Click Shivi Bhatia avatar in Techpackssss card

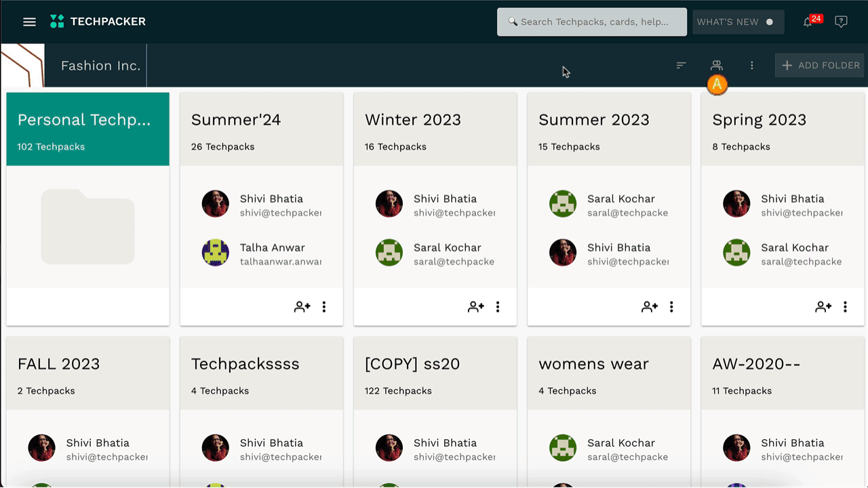(216, 447)
